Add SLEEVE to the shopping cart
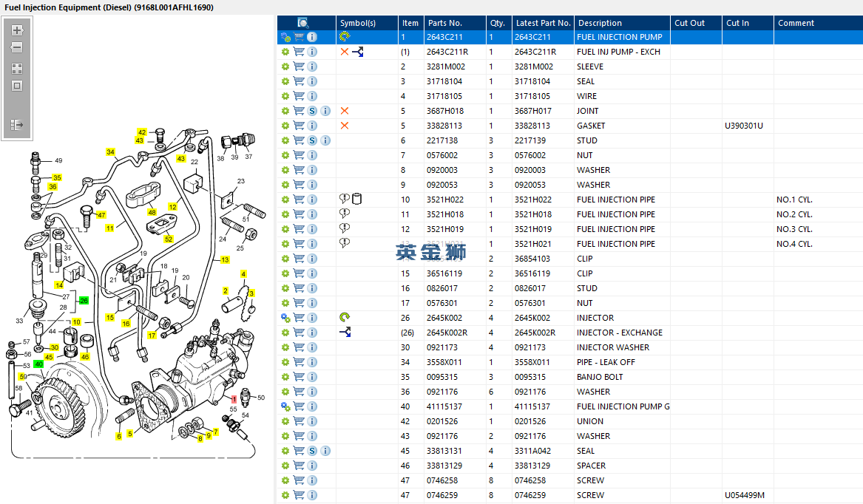The width and height of the screenshot is (863, 504). click(299, 67)
